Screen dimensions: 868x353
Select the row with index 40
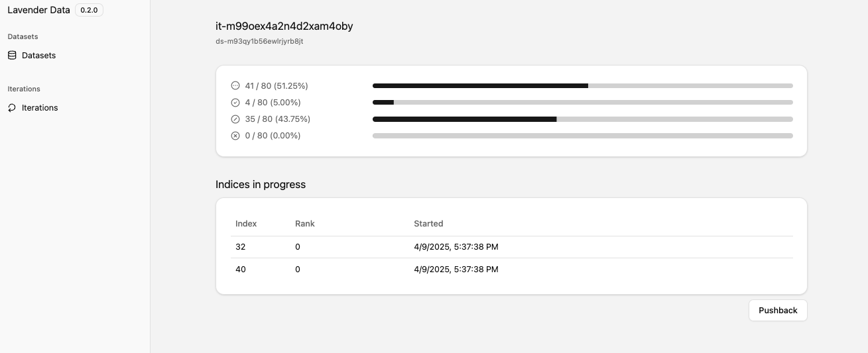[x=511, y=270]
